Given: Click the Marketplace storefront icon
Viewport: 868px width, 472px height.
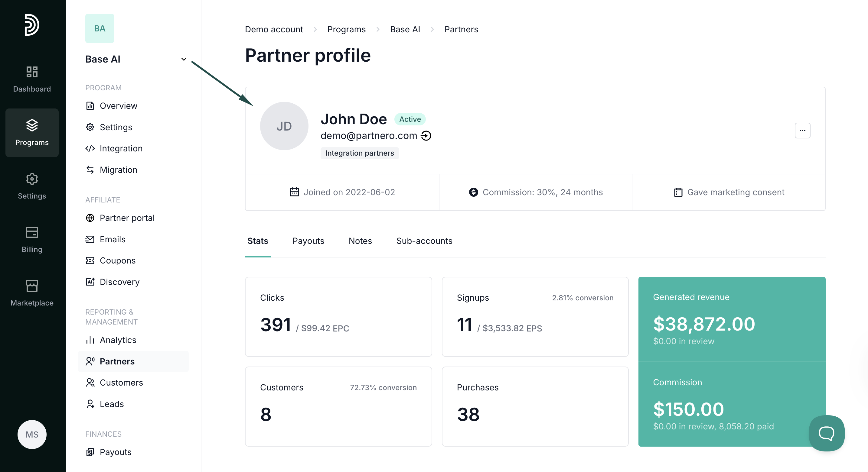Looking at the screenshot, I should pos(32,286).
